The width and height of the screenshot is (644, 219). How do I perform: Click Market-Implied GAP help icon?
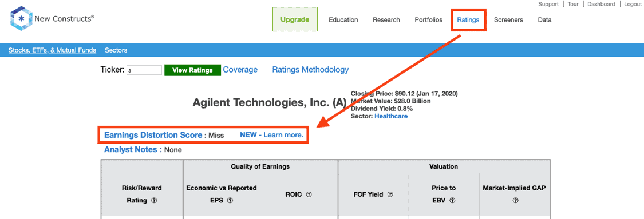coord(515,201)
